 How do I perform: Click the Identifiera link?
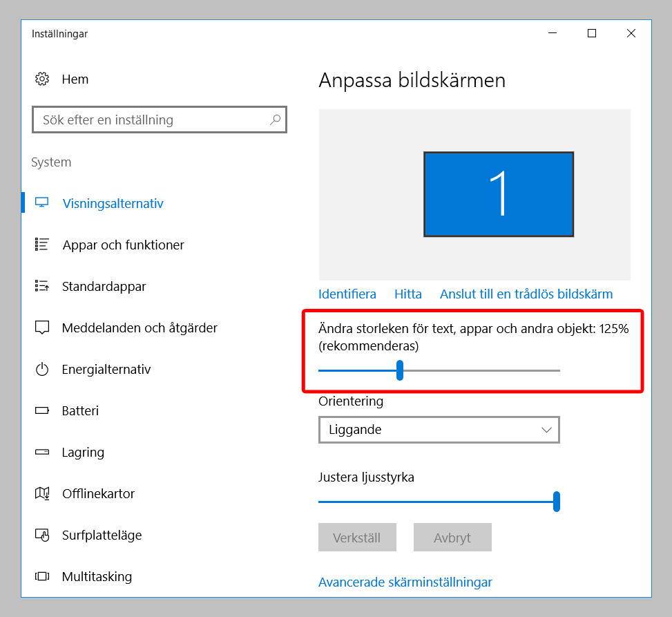[x=347, y=294]
